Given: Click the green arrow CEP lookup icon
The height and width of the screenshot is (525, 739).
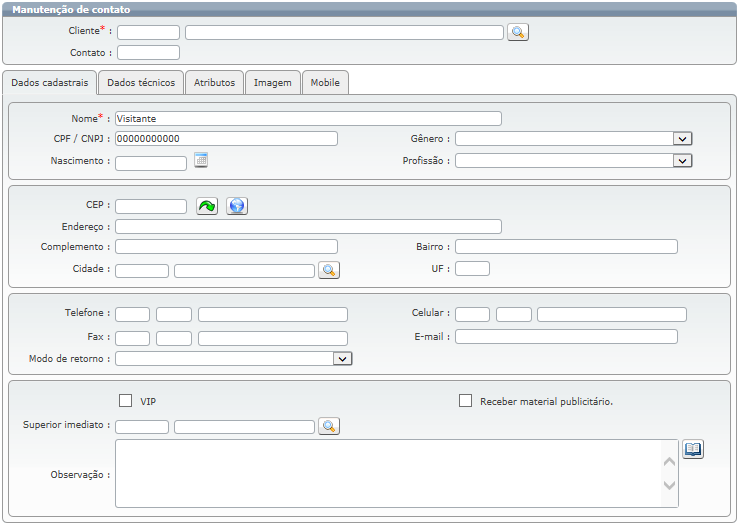Looking at the screenshot, I should [x=207, y=206].
